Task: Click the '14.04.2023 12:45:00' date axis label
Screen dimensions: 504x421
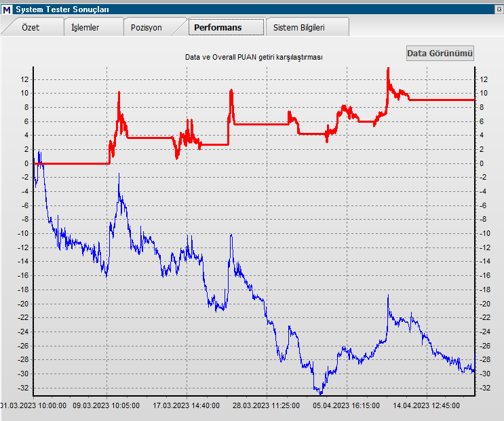Action: coord(426,405)
